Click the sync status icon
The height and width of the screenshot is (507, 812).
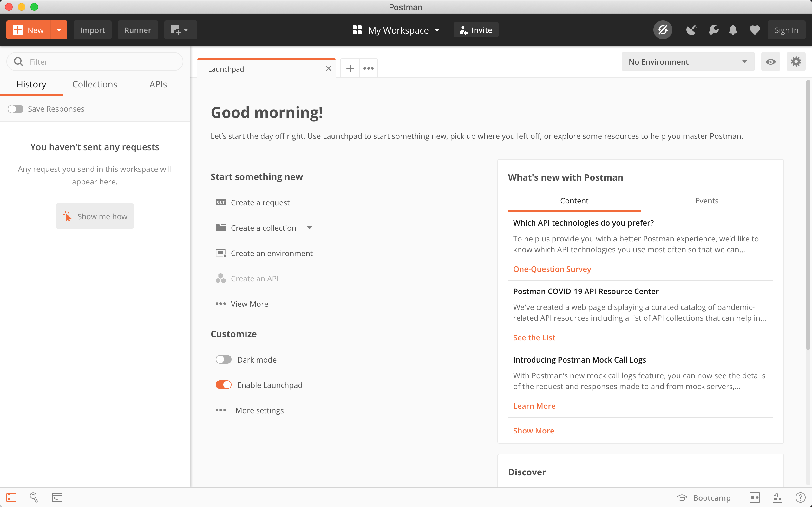(x=662, y=30)
